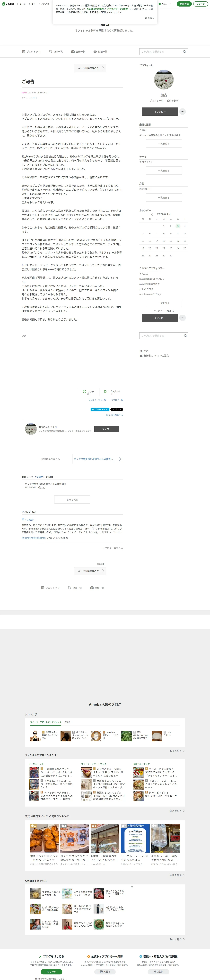Click the chevron arrow in article pager row
Viewport: 210px width, 980px height.
(x=120, y=459)
